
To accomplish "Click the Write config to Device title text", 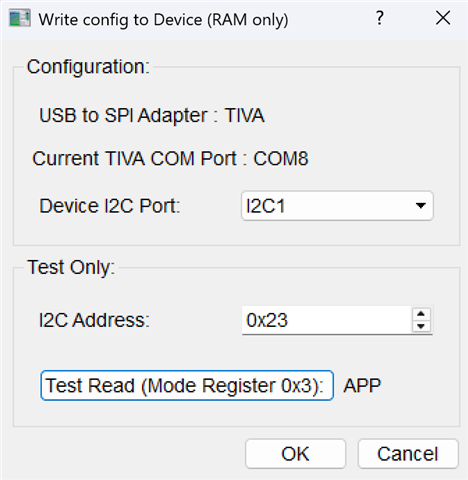I will click(163, 20).
